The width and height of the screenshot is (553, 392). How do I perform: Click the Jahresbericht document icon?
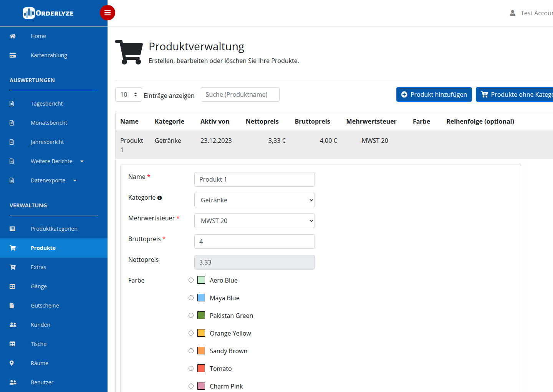point(12,142)
